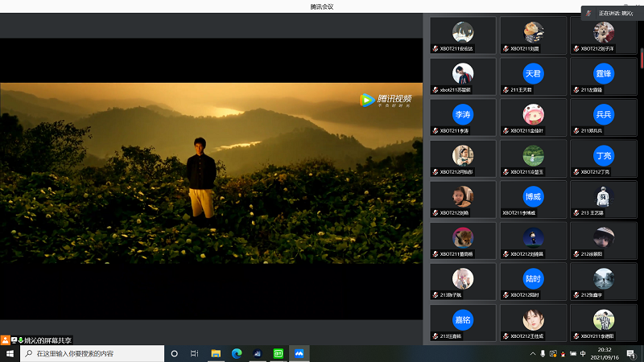The height and width of the screenshot is (362, 644).
Task: Click tile with baby girl photo avatar
Action: click(463, 200)
